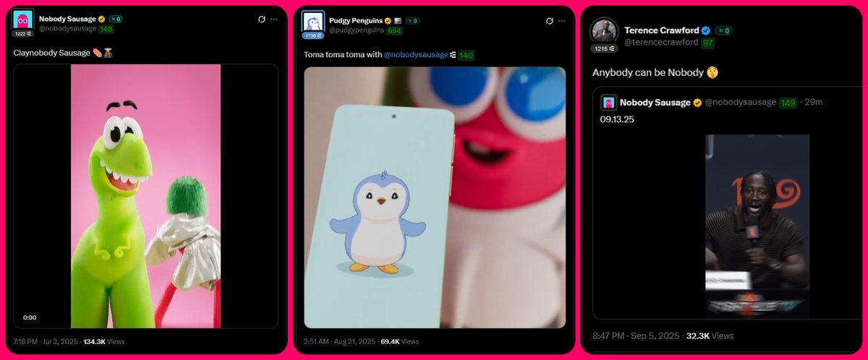This screenshot has height=360, width=868.
Task: Click the 0 badge beside Terence Crawford name
Action: [x=723, y=30]
